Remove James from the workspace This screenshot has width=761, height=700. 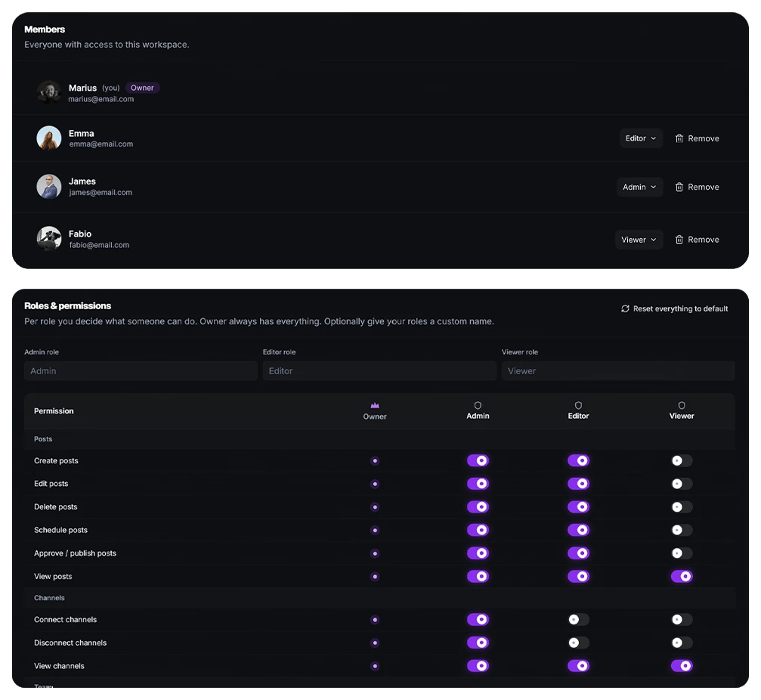697,187
